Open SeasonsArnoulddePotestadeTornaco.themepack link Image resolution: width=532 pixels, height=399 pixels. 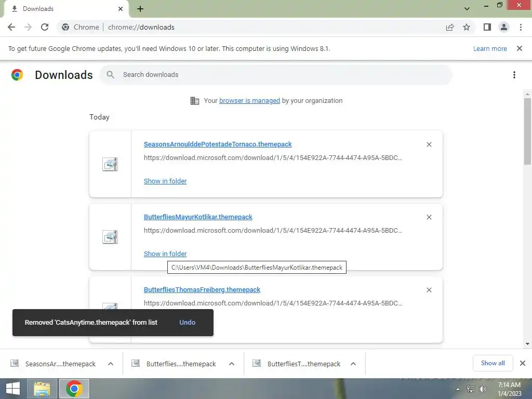coord(218,144)
